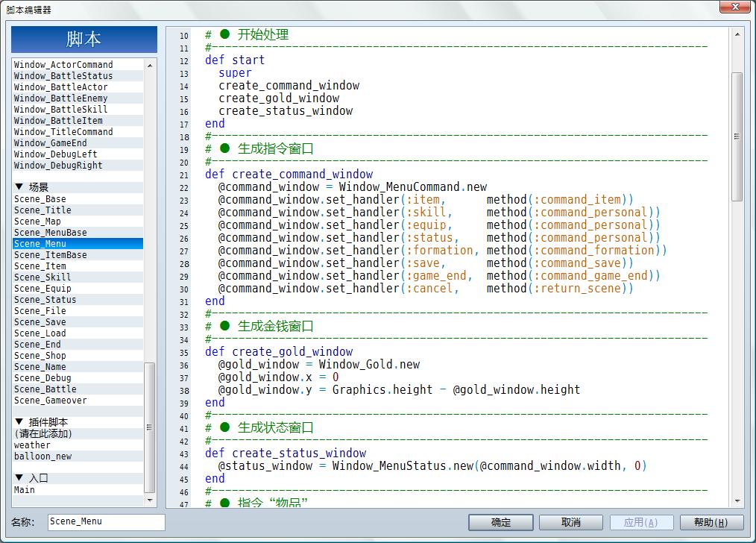756x543 pixels.
Task: Close the script editor window
Action: 735,7
